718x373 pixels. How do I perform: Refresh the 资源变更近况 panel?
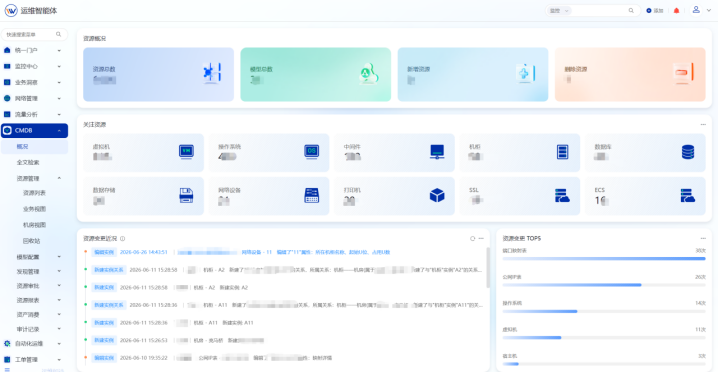473,238
